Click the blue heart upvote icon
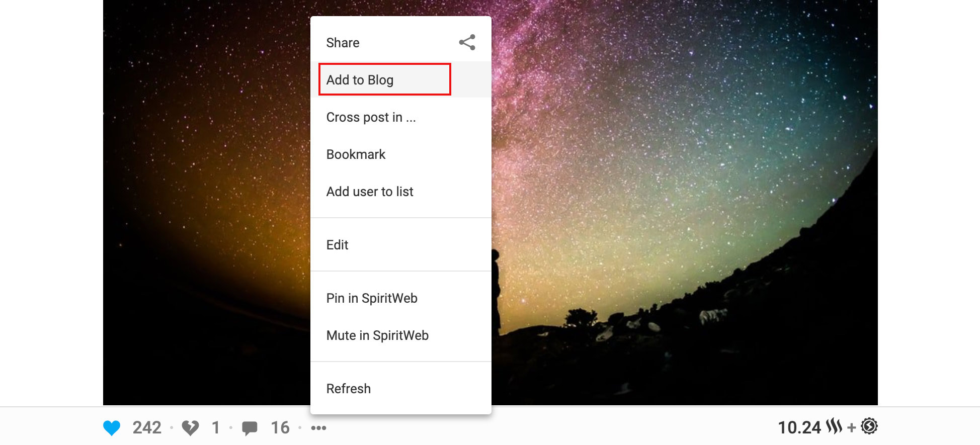Viewport: 980px width, 445px height. 112,428
